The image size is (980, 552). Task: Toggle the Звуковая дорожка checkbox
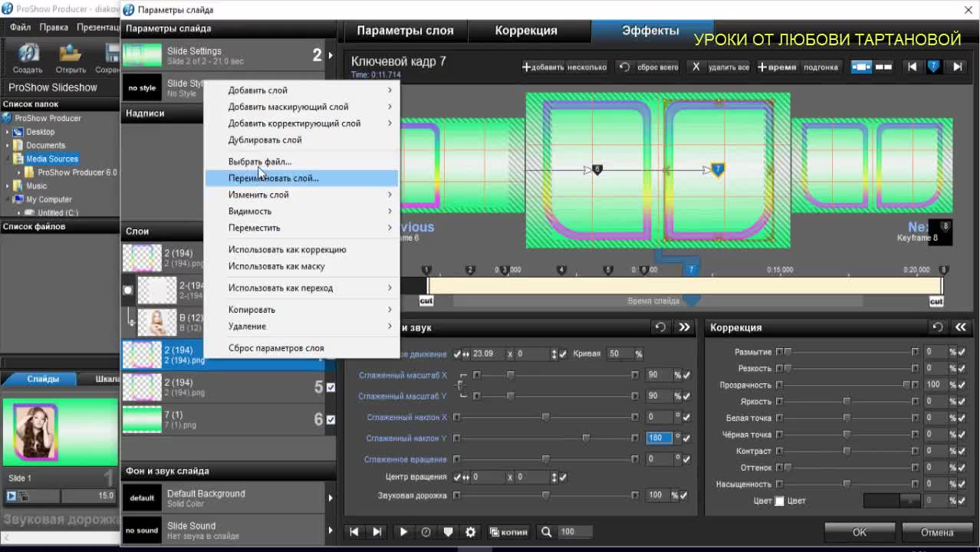[x=683, y=495]
